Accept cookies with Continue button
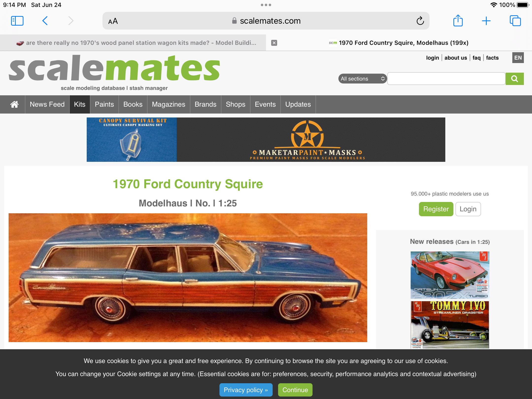Image resolution: width=532 pixels, height=399 pixels. (x=295, y=390)
